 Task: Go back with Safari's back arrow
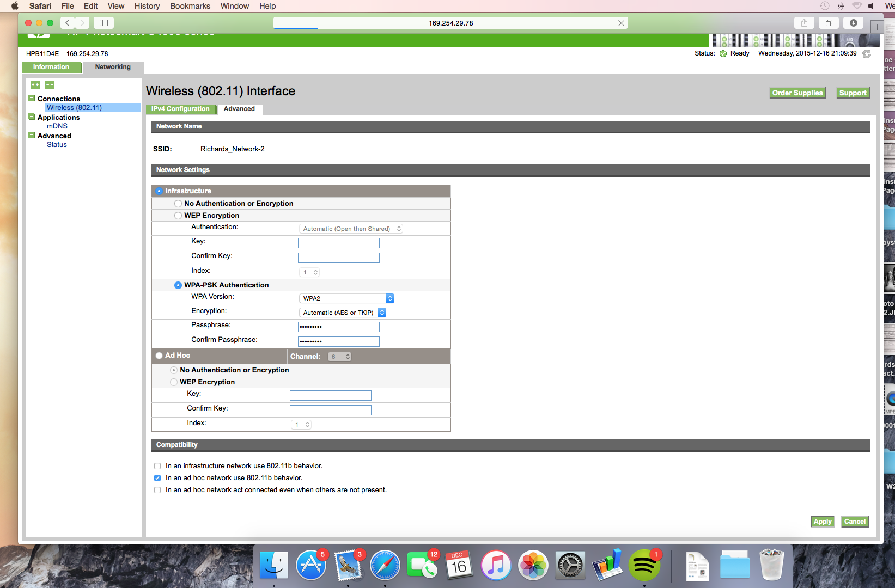(68, 23)
